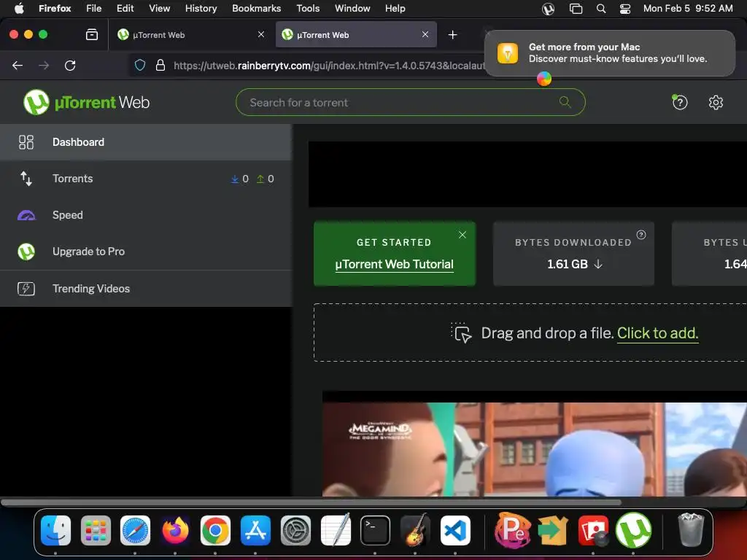Click the upload count in Torrents row
This screenshot has width=747, height=560.
click(x=266, y=179)
